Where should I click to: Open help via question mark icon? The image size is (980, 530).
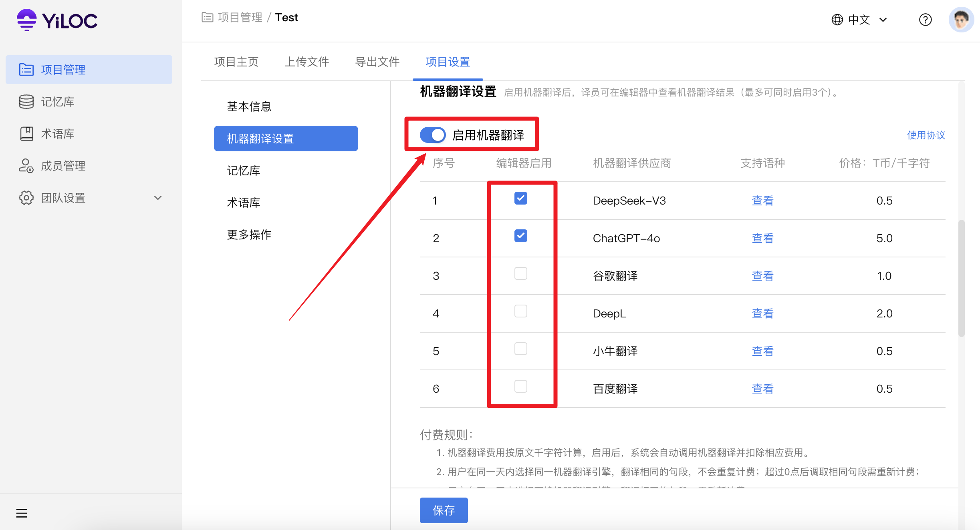[x=925, y=20]
